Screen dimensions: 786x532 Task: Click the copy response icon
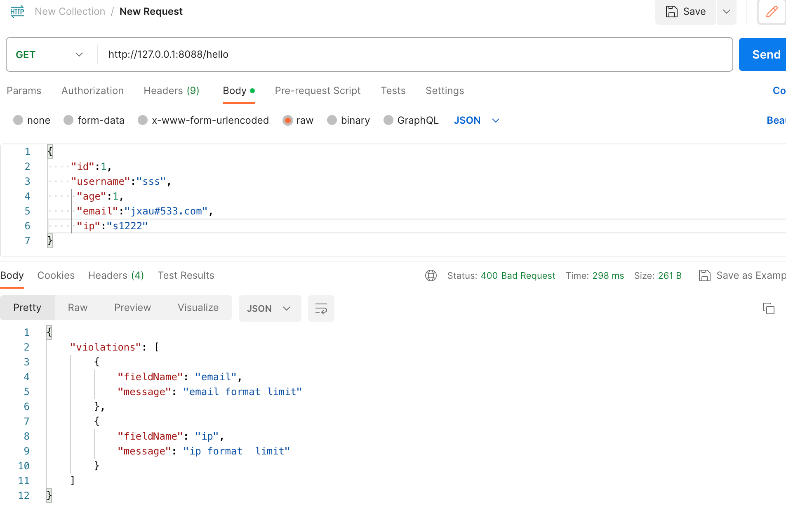[769, 308]
